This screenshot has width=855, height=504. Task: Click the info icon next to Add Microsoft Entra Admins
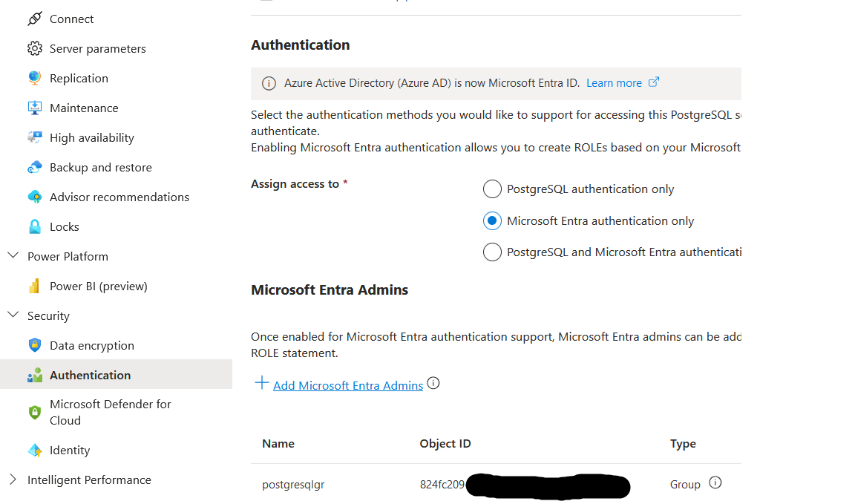coord(433,383)
